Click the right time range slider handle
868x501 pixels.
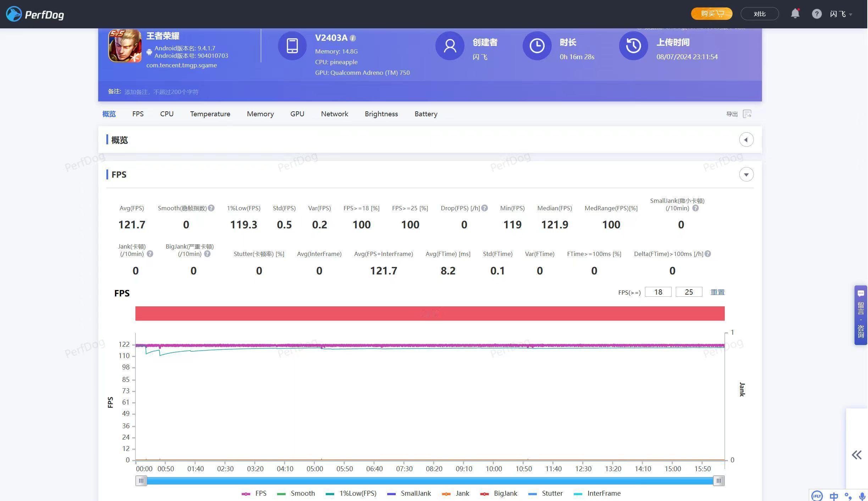click(x=719, y=481)
